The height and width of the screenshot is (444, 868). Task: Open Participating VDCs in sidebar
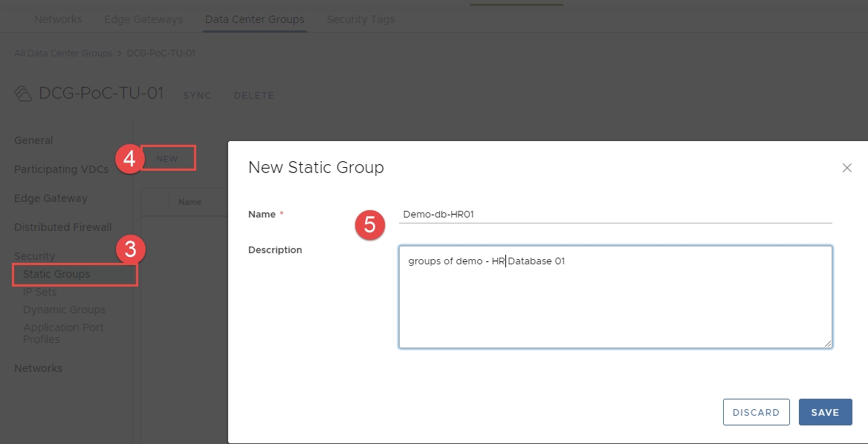pos(61,169)
